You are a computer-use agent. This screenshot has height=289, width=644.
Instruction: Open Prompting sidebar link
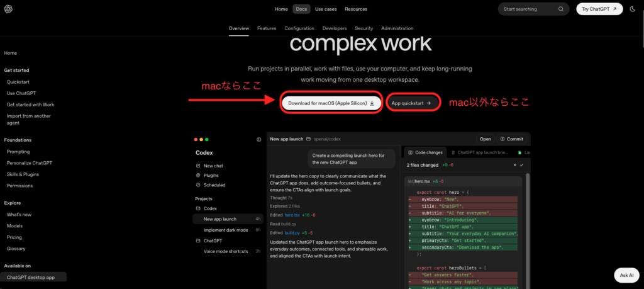[18, 152]
